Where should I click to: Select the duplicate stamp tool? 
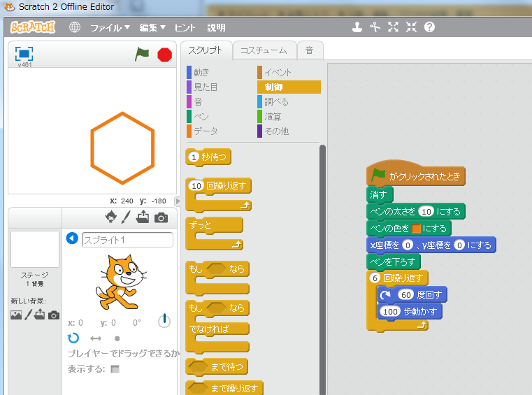point(357,27)
